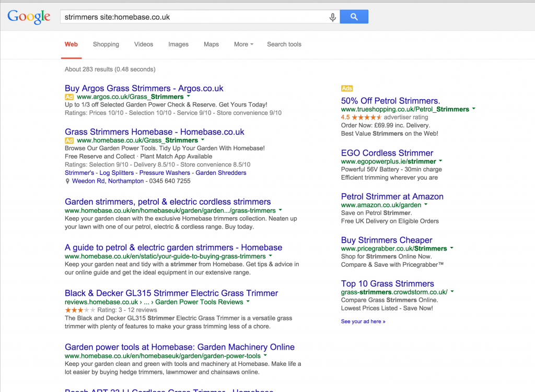Image resolution: width=535 pixels, height=392 pixels.
Task: Open Garden power tools at Homebase result
Action: pos(180,347)
